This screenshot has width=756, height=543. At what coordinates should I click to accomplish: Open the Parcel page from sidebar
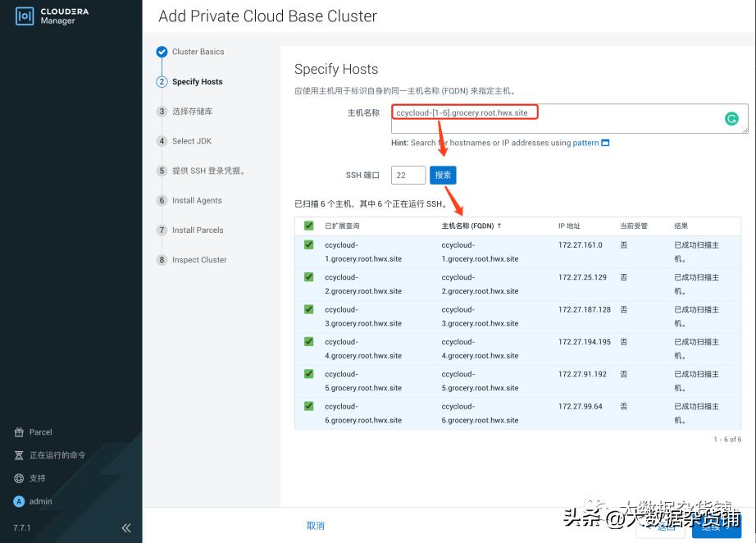coord(39,432)
